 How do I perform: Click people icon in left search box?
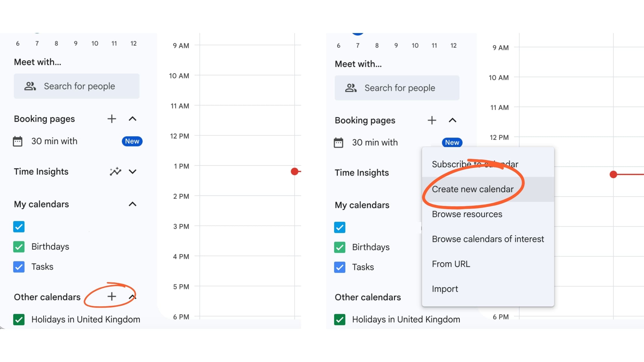[30, 86]
